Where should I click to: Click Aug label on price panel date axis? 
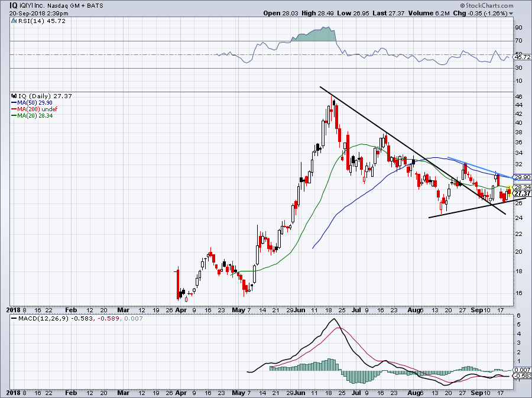click(x=414, y=310)
